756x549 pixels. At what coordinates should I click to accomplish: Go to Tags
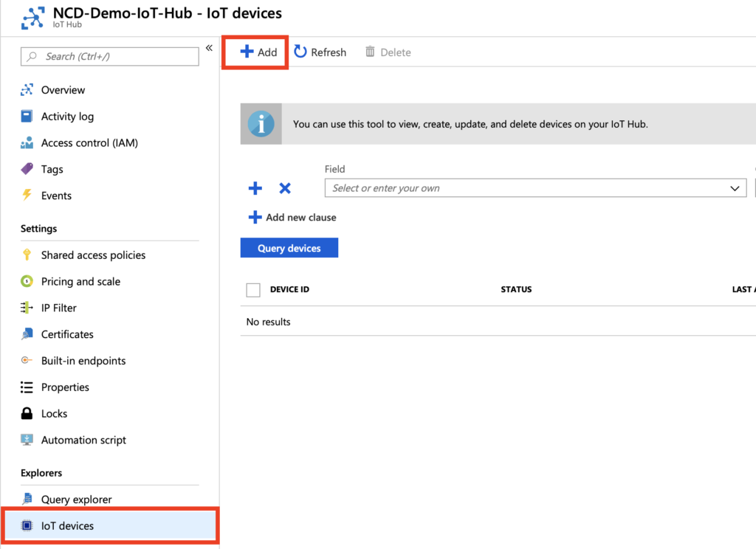(x=52, y=169)
